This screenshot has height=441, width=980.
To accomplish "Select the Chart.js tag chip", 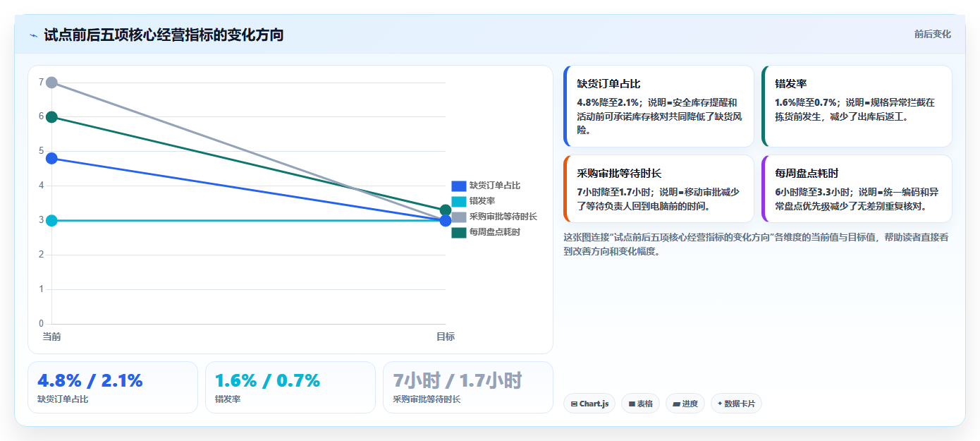I will tap(589, 404).
